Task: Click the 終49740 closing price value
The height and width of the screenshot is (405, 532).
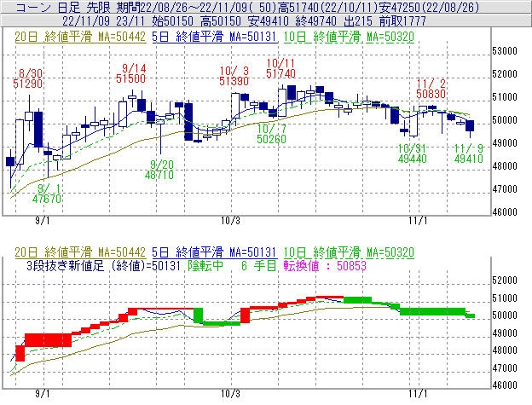Action: 316,21
